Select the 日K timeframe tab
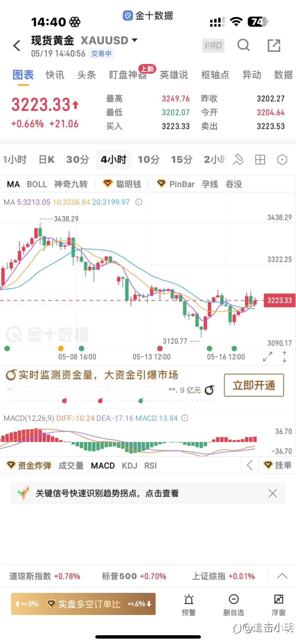 (x=47, y=160)
